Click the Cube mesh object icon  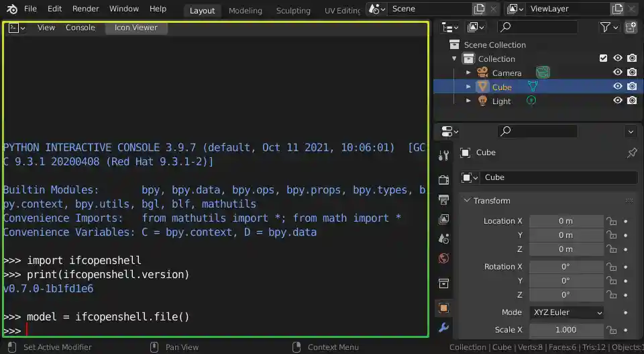coord(482,87)
